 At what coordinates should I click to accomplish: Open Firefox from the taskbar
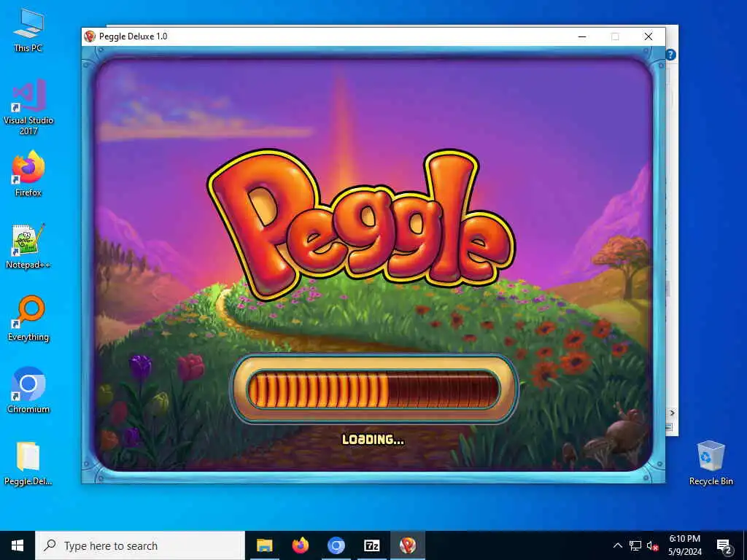pyautogui.click(x=300, y=545)
